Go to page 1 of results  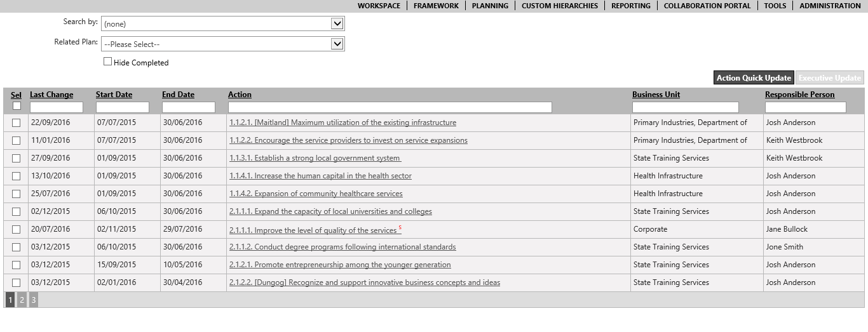(x=10, y=300)
